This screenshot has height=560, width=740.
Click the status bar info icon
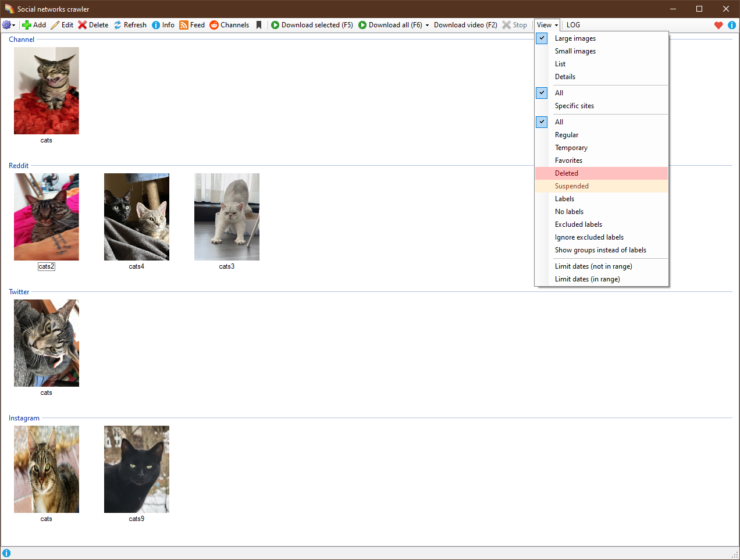pyautogui.click(x=6, y=553)
